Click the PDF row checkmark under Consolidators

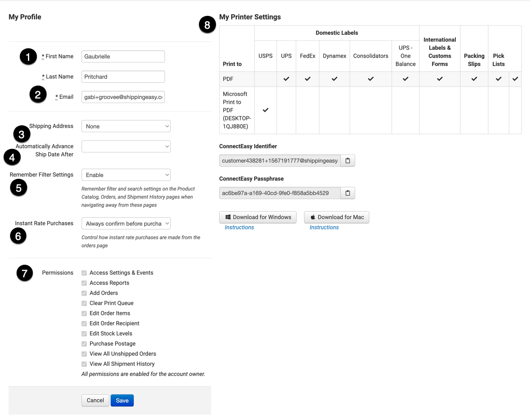pos(371,79)
